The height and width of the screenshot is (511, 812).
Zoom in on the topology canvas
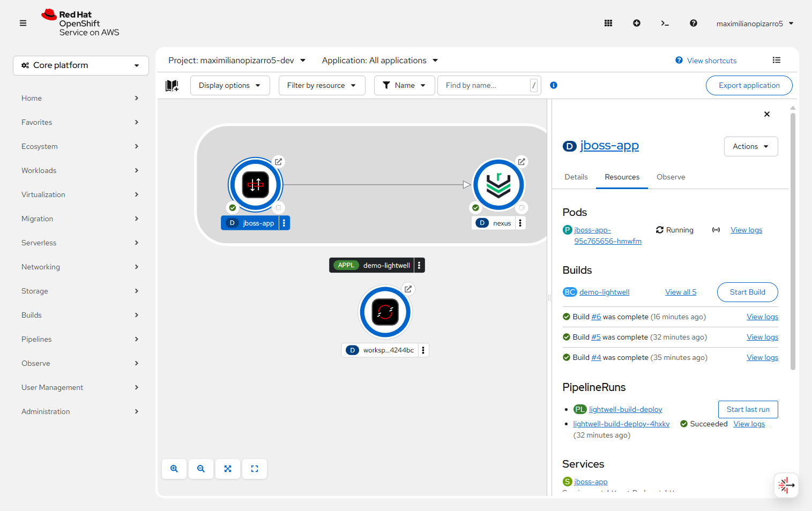tap(174, 469)
